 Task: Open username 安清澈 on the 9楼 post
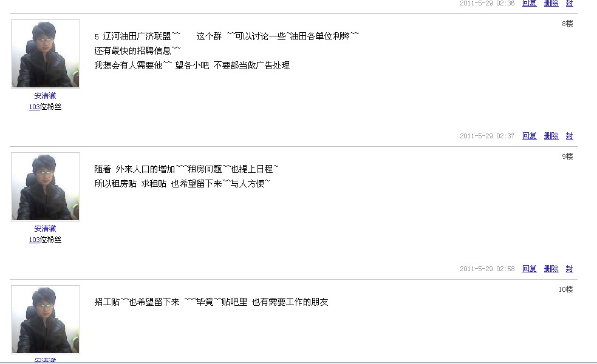45,228
